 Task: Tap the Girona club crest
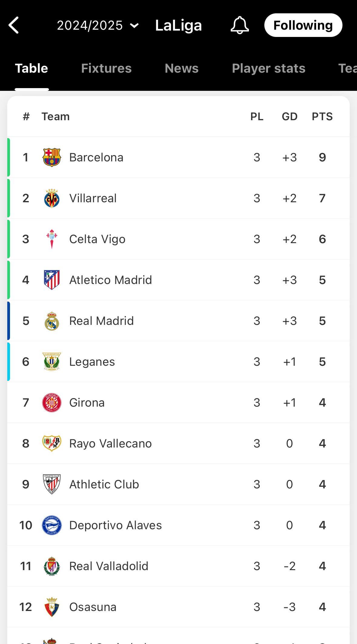(52, 403)
